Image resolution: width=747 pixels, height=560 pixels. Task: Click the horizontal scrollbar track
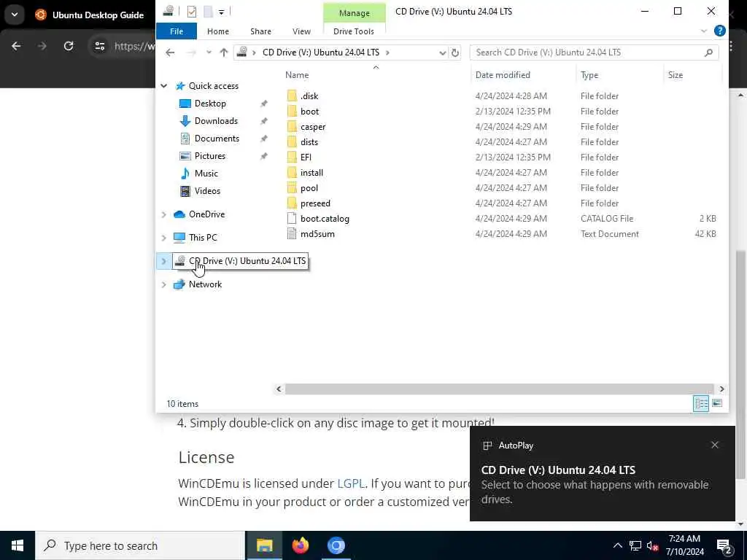pos(499,389)
